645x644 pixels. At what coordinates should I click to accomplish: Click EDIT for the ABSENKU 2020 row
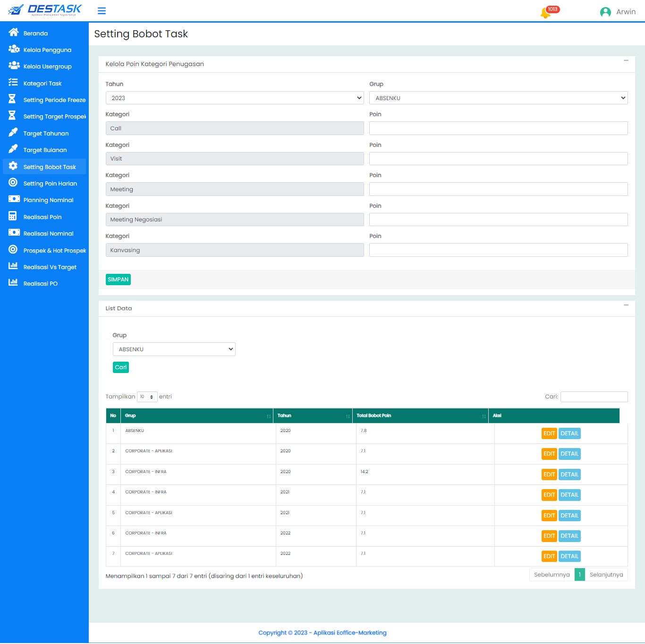[549, 433]
